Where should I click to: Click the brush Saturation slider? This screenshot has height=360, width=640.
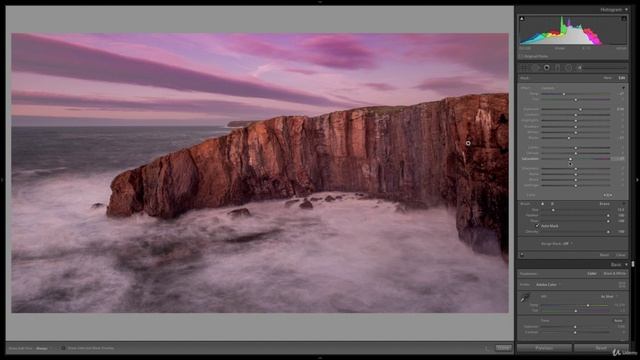point(576,159)
